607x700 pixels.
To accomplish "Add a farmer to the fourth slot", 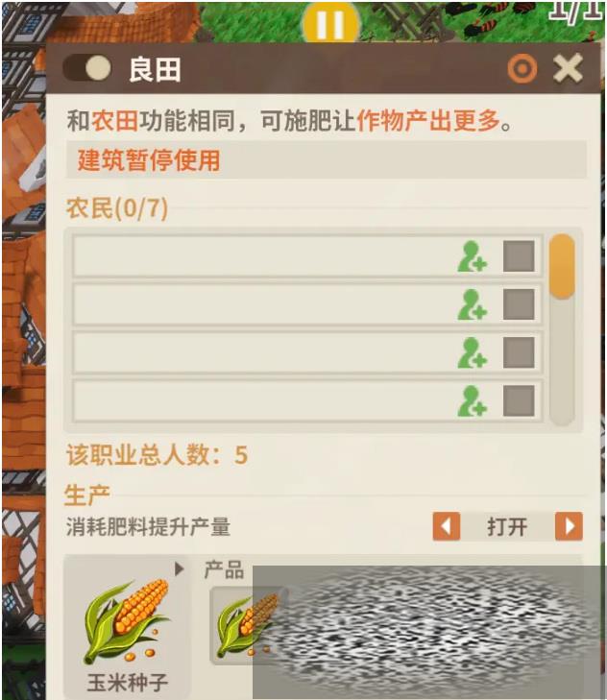I will coord(472,401).
